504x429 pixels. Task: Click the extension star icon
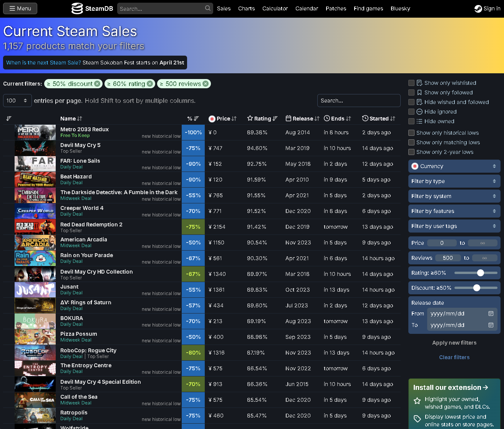pos(417,401)
